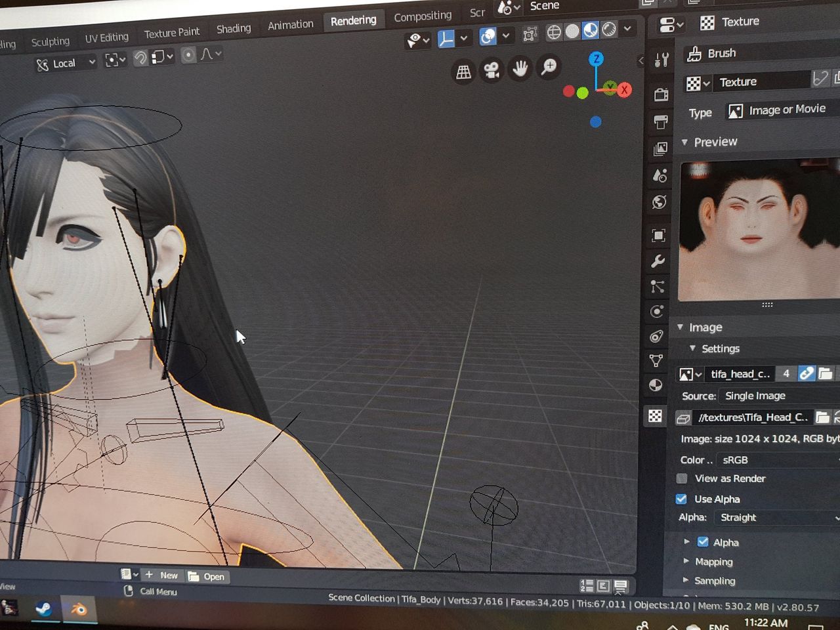The height and width of the screenshot is (630, 840).
Task: Switch to LookDev viewport shading
Action: tap(591, 30)
